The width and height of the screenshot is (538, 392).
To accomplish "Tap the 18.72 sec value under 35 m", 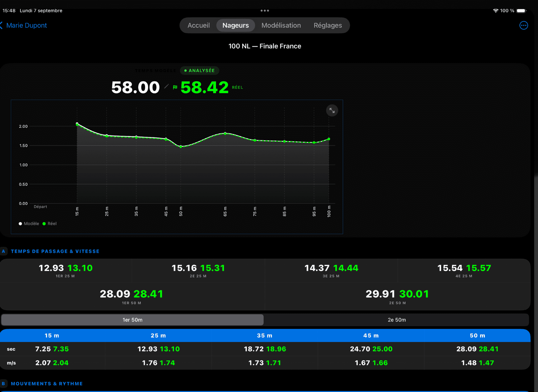I will [254, 349].
